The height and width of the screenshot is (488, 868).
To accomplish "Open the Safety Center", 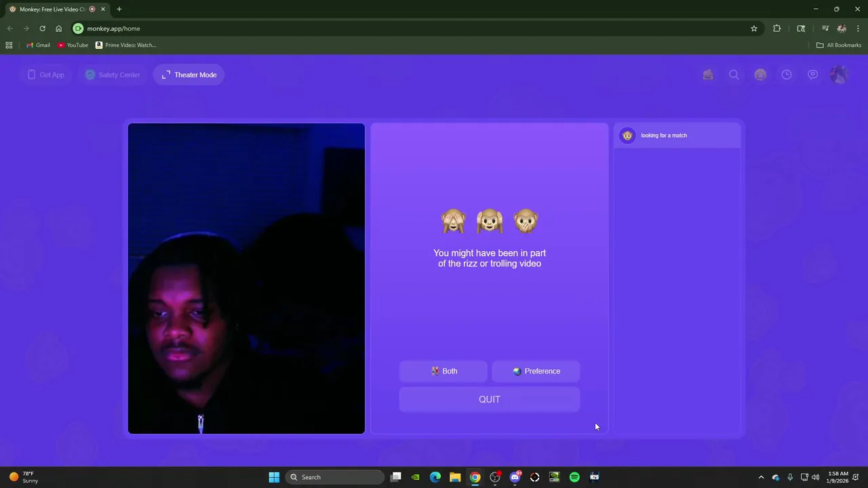I will (x=113, y=75).
